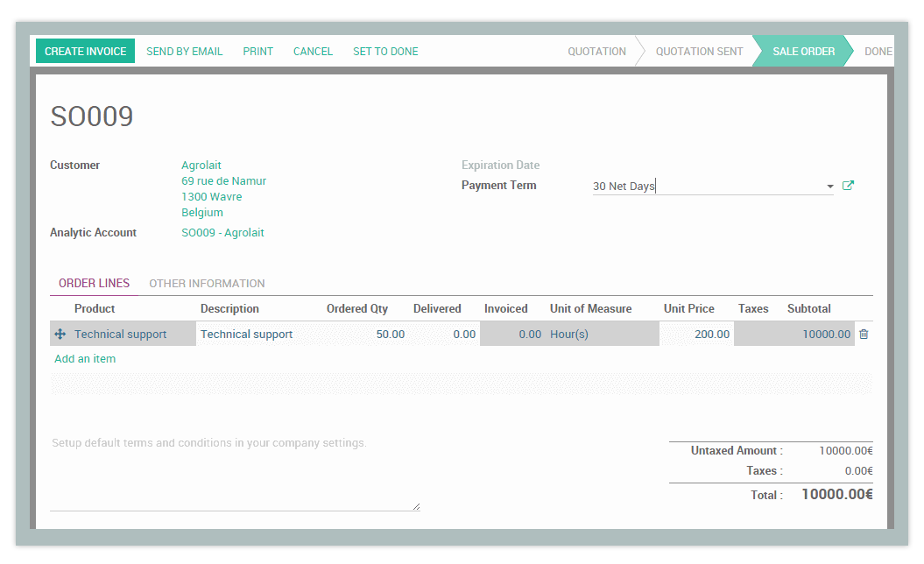Viewport: 924px width, 564px height.
Task: Click Send By Email
Action: [184, 51]
